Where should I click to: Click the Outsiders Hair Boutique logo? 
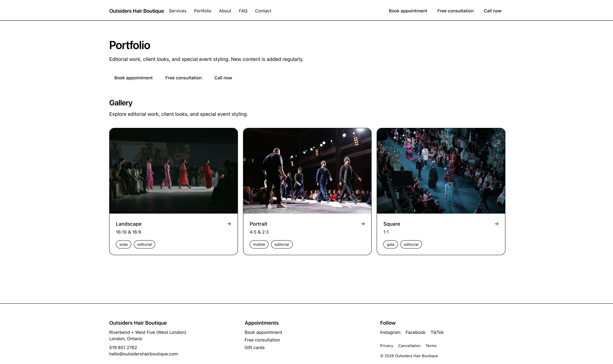137,11
